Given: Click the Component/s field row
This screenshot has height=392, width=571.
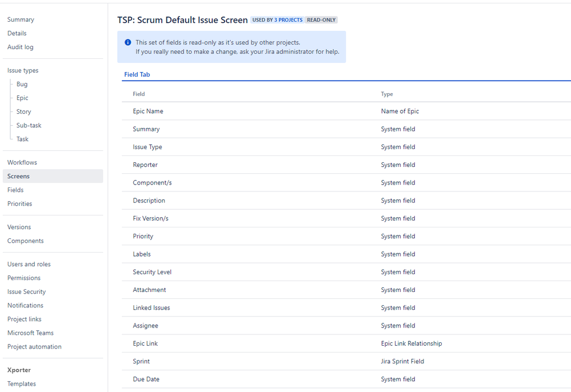Looking at the screenshot, I should coord(346,183).
